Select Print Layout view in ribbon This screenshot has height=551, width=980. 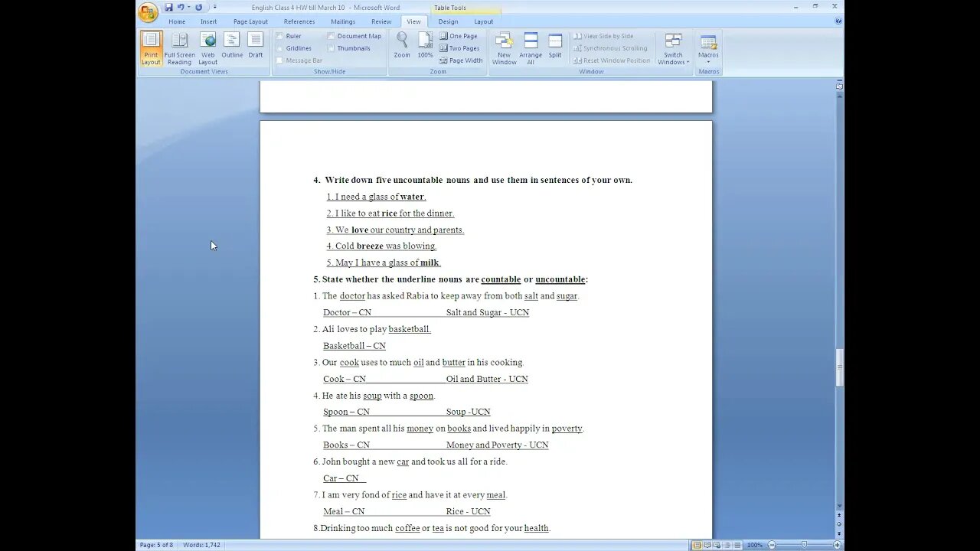point(151,48)
